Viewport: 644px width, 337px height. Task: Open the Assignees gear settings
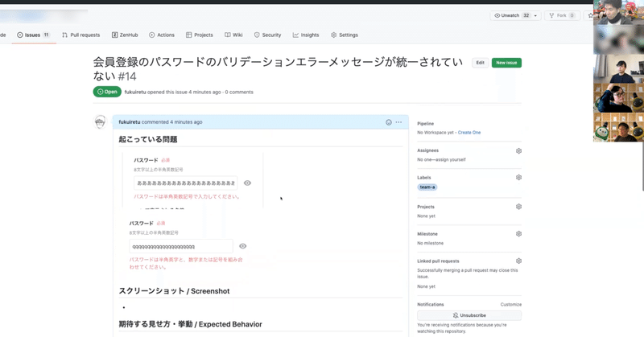[518, 150]
